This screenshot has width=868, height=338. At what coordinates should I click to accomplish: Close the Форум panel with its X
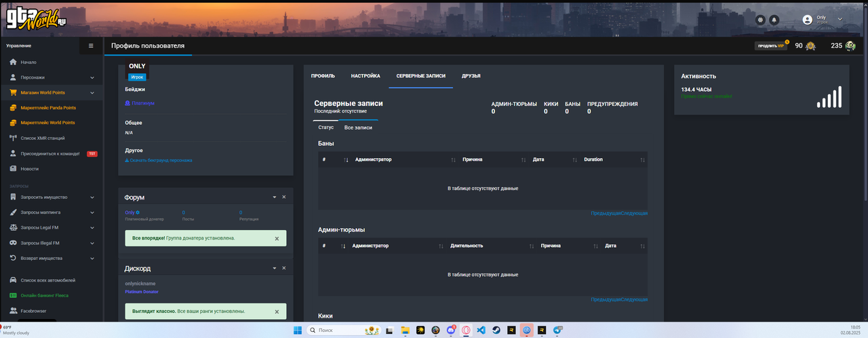(x=284, y=197)
